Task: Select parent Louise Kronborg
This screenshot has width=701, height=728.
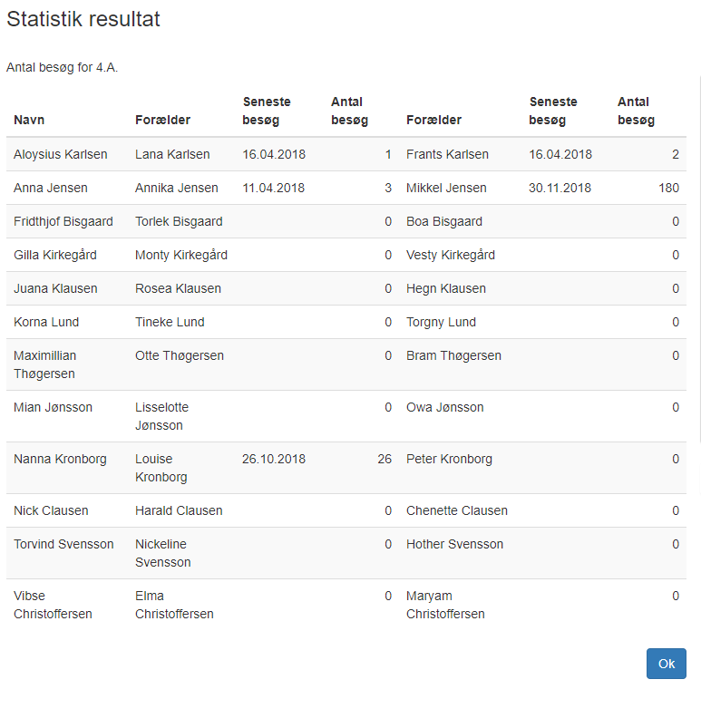Action: (161, 468)
